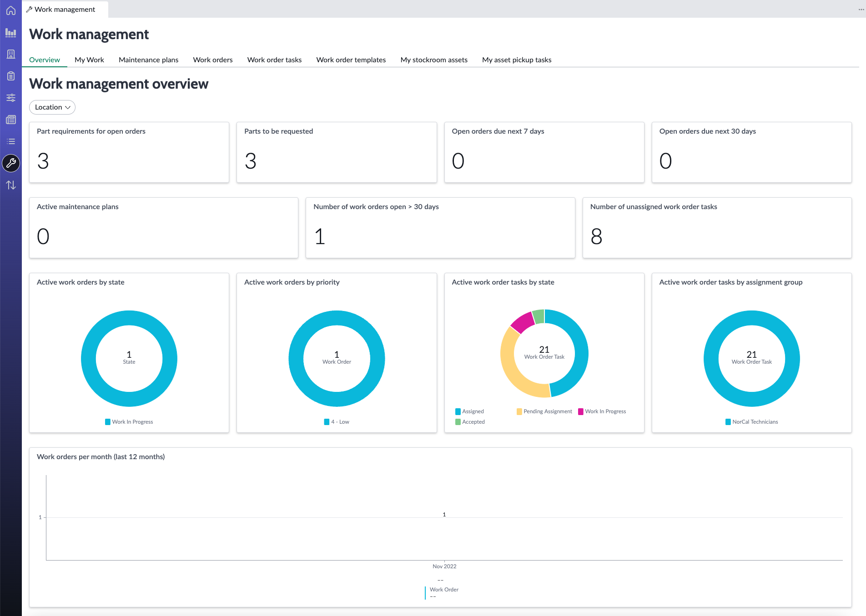Open Parts to be requested card
This screenshot has height=616, width=866.
[x=337, y=152]
